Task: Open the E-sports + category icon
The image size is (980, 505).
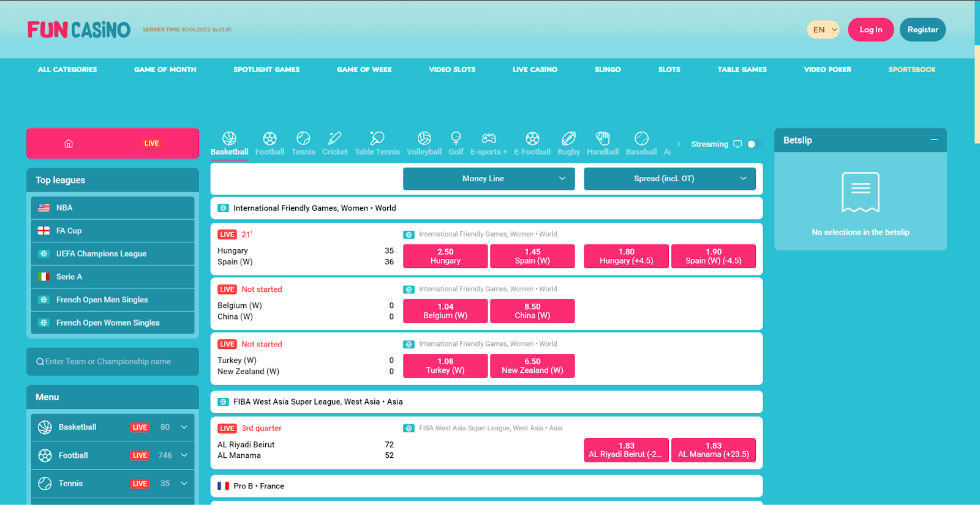Action: point(489,138)
